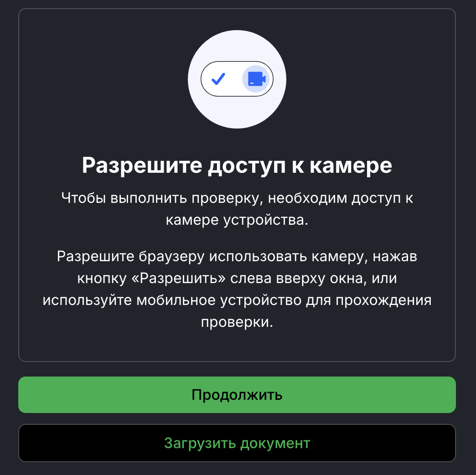Click the phrase «мобильное устройство»
This screenshot has height=475, width=476.
click(x=219, y=300)
